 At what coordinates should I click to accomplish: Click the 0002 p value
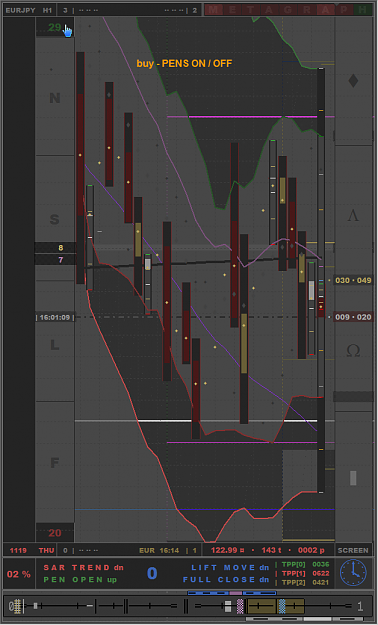pyautogui.click(x=310, y=550)
